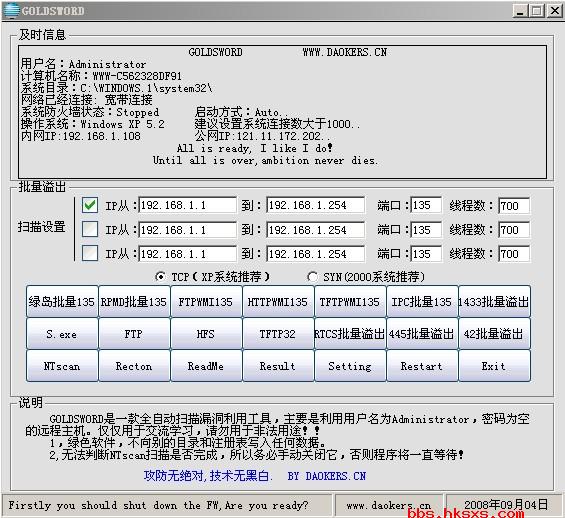Uncheck the first scan range checkbox

[x=90, y=205]
